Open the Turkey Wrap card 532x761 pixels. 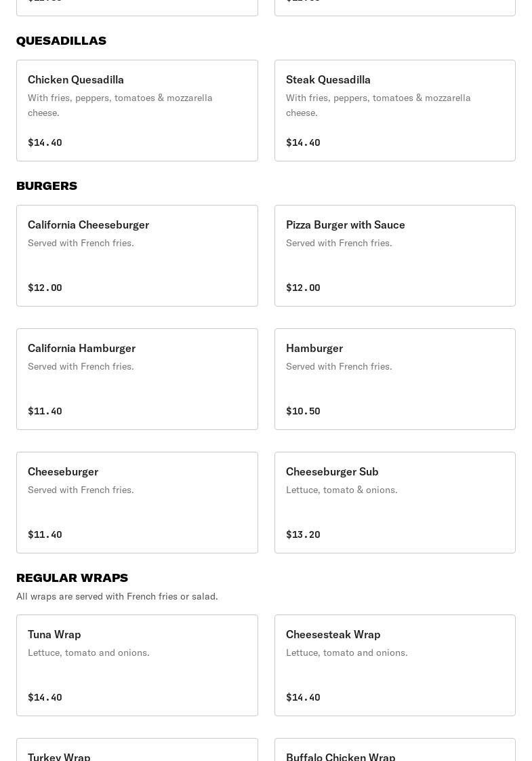[137, 751]
